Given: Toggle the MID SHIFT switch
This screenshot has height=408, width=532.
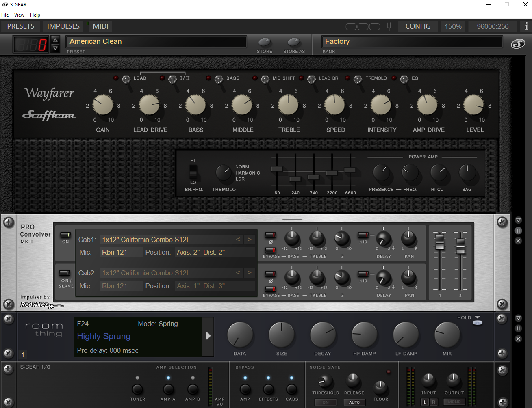Looking at the screenshot, I should pyautogui.click(x=265, y=79).
